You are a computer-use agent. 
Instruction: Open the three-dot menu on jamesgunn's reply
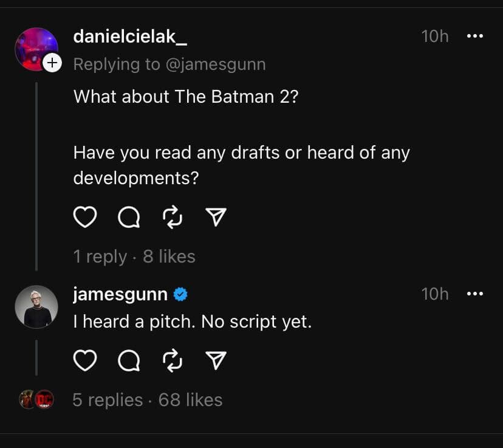476,294
